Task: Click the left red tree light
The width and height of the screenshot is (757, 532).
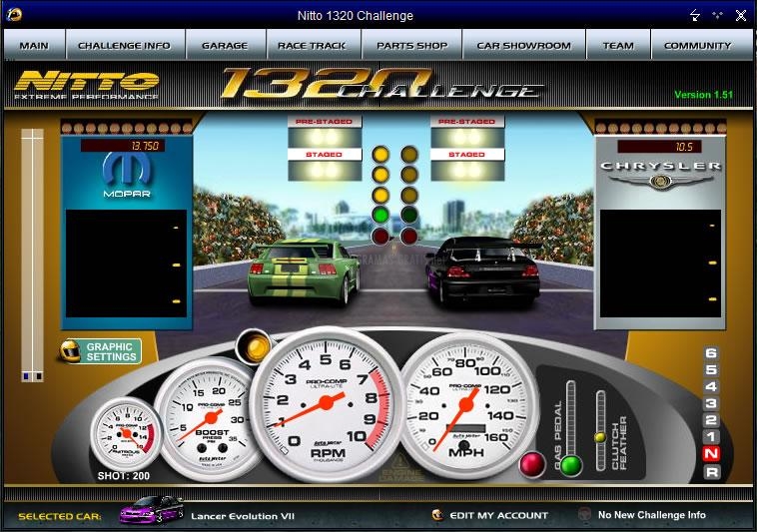Action: coord(380,236)
